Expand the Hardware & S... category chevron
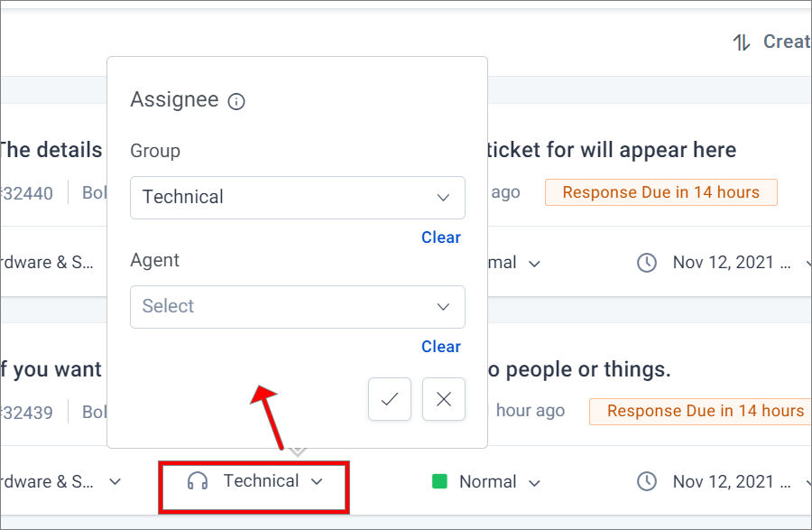 (115, 482)
